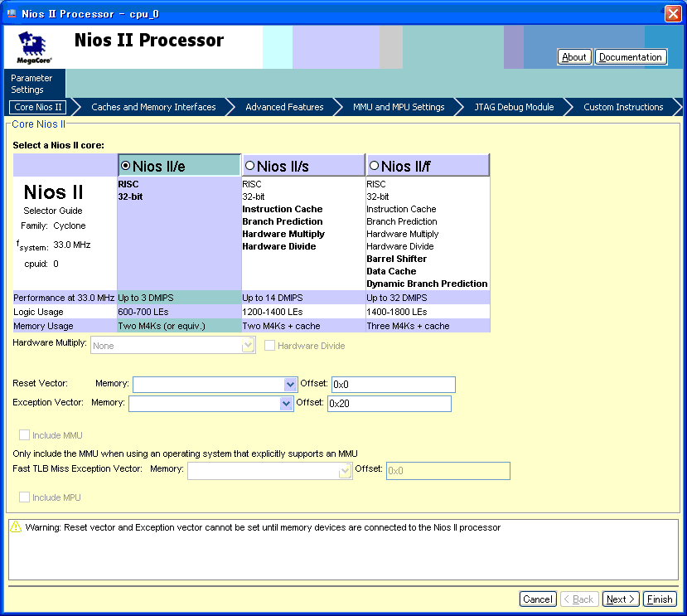Click the Next button
Image resolution: width=687 pixels, height=616 pixels.
click(621, 599)
